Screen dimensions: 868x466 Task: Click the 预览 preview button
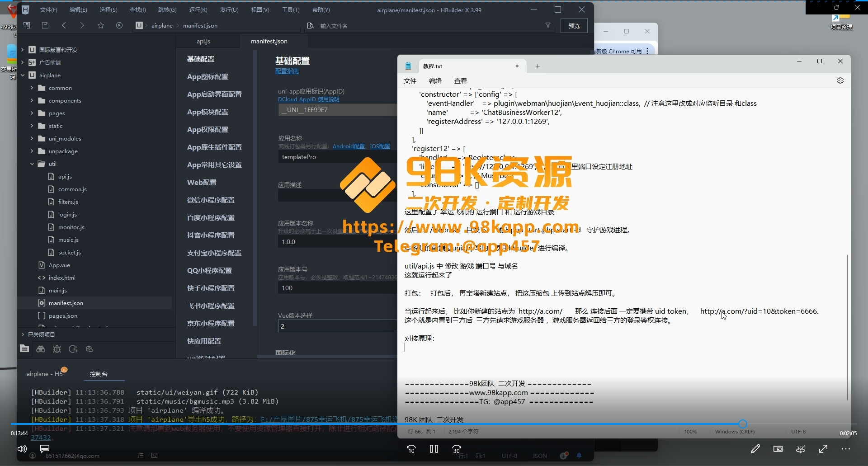click(574, 26)
